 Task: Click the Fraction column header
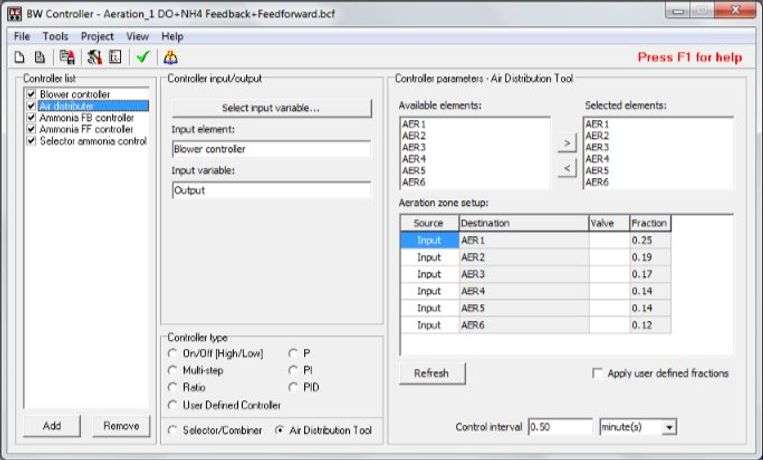point(650,223)
